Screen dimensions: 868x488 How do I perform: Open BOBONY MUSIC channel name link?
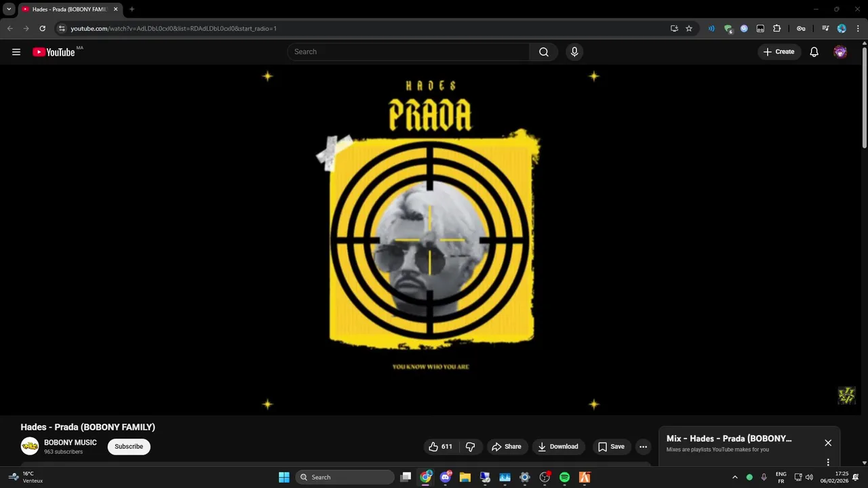point(71,443)
